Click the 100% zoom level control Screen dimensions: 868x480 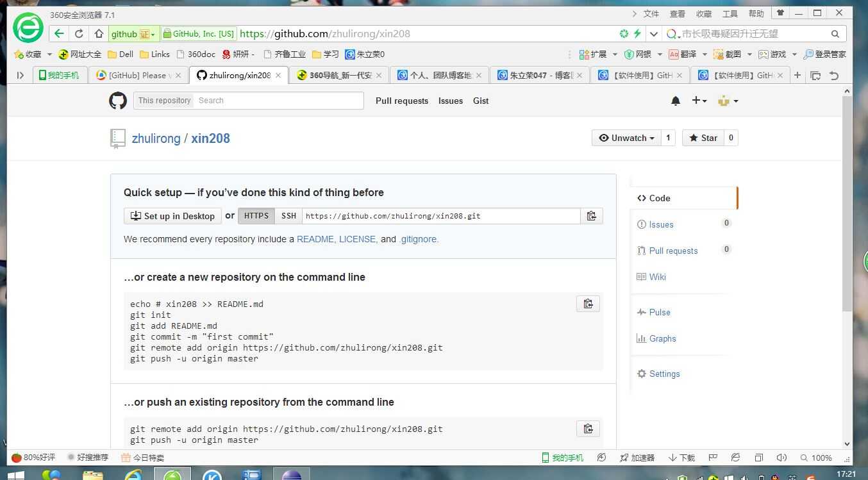pyautogui.click(x=816, y=458)
